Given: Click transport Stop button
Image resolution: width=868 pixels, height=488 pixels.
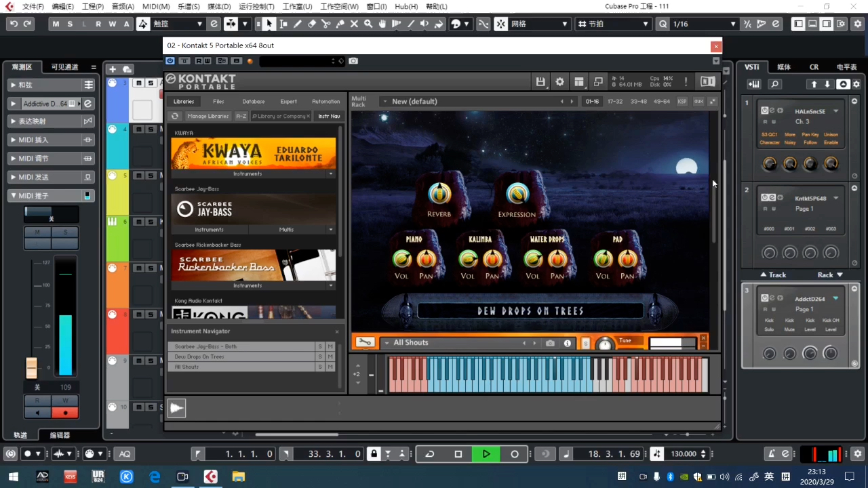Looking at the screenshot, I should pyautogui.click(x=458, y=454).
